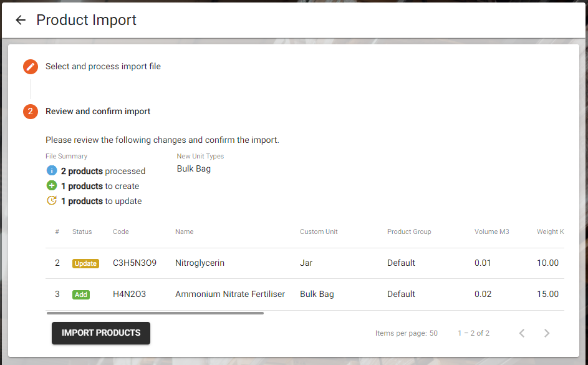
Task: Click the green plus icon for products to create
Action: coord(51,186)
